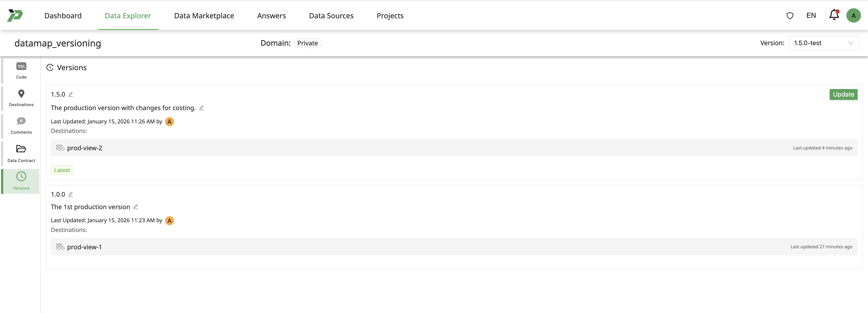Open the Data Contract sidebar panel
The height and width of the screenshot is (313, 868).
[x=21, y=153]
